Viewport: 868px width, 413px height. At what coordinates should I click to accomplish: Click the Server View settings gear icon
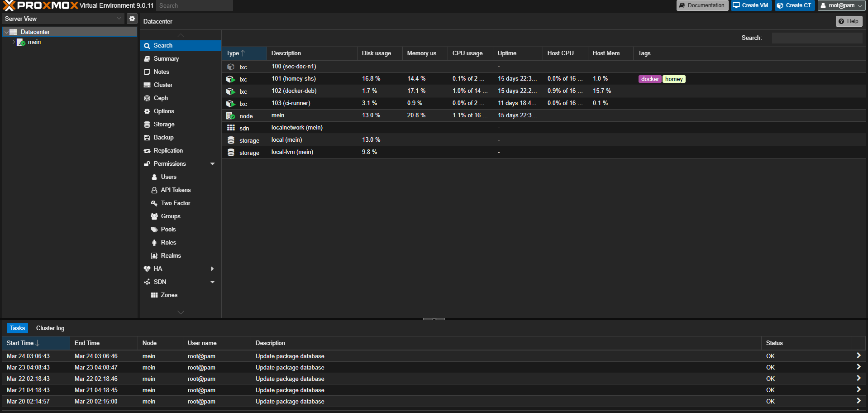(x=132, y=19)
